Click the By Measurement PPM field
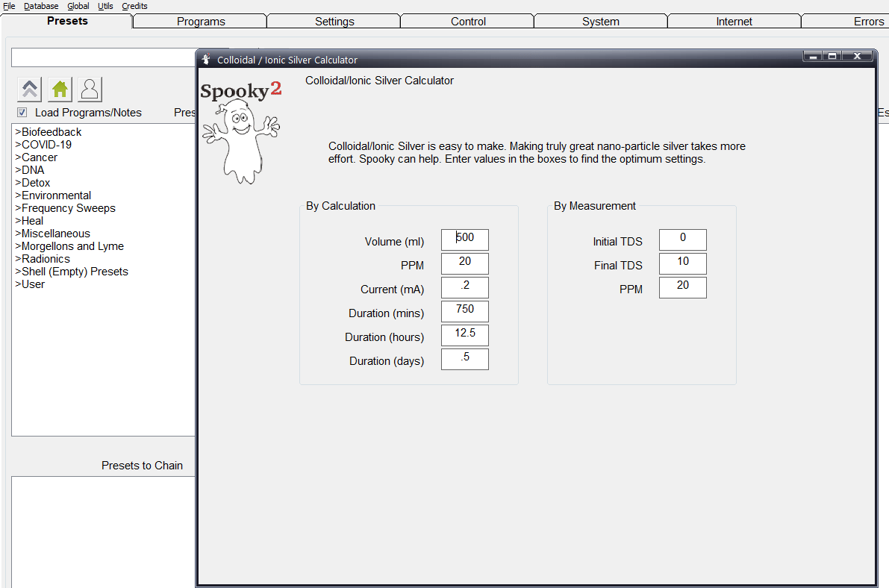This screenshot has height=588, width=889. [683, 287]
